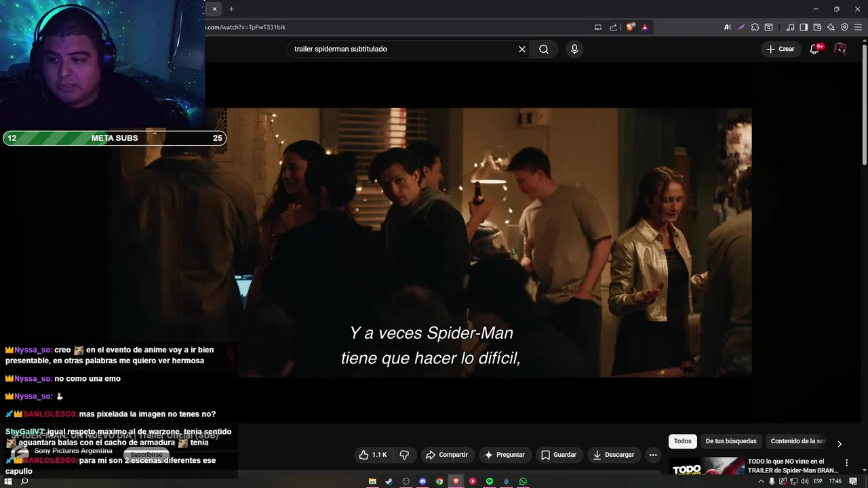Open the browser hamburger main menu
The width and height of the screenshot is (868, 488).
tap(858, 27)
